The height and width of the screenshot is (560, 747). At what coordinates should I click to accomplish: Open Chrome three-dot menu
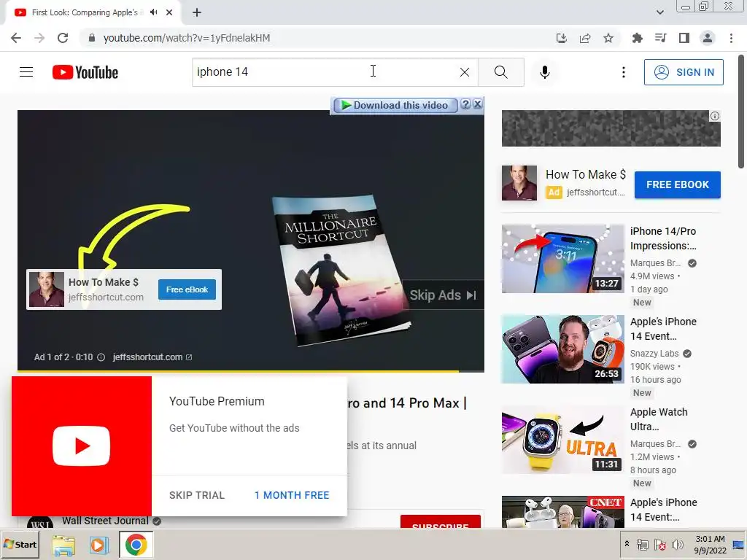731,38
